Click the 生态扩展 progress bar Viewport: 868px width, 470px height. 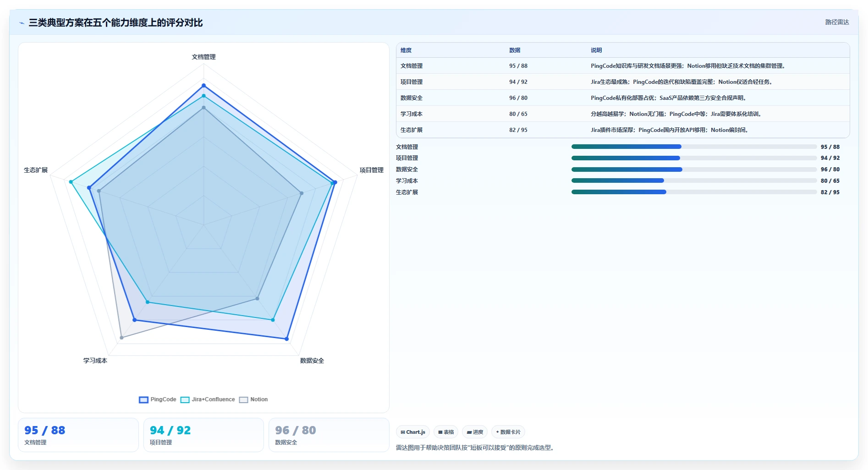694,192
